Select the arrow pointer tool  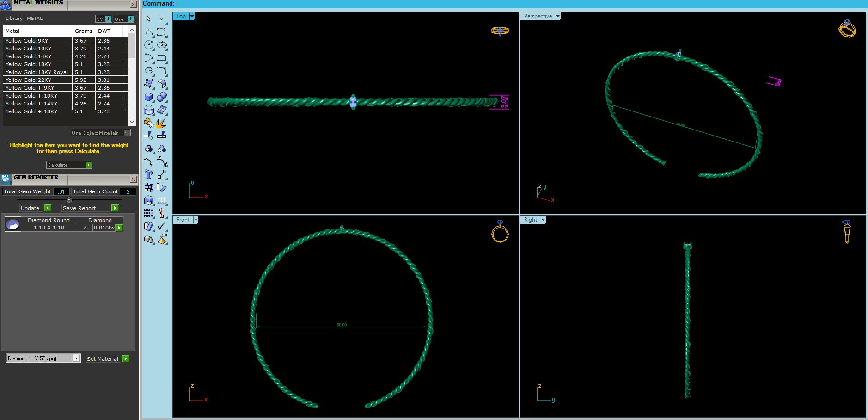(148, 19)
